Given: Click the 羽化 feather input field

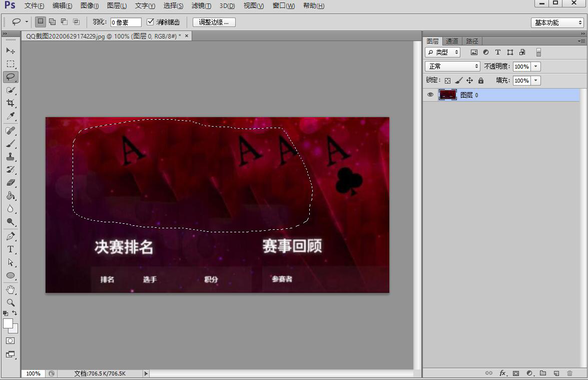Looking at the screenshot, I should pyautogui.click(x=126, y=23).
